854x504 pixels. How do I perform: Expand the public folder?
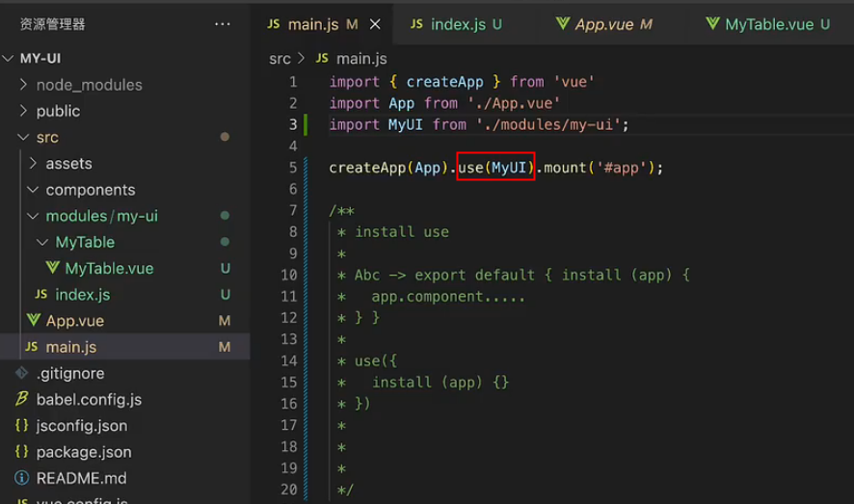click(x=58, y=111)
